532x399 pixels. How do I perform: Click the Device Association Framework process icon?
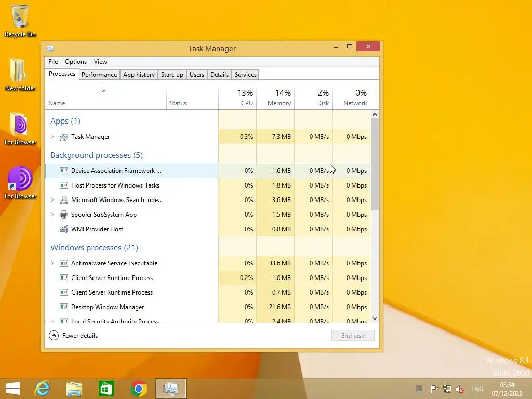[63, 170]
